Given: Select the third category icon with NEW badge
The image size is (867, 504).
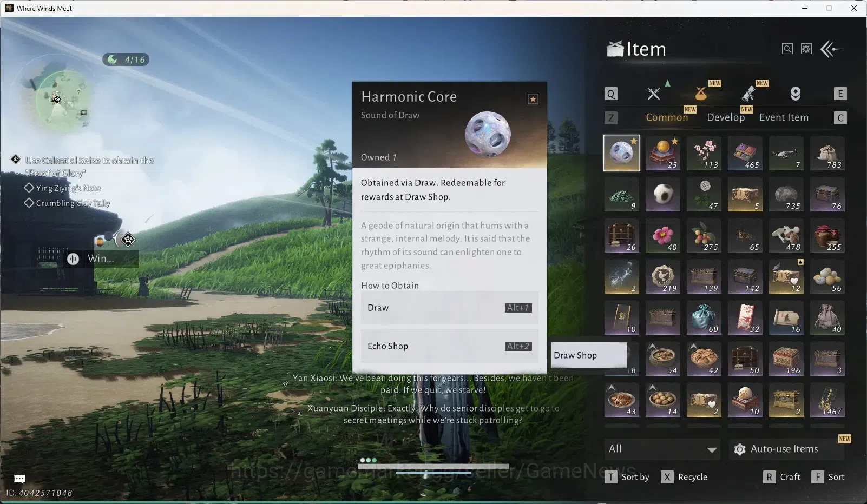Looking at the screenshot, I should pyautogui.click(x=748, y=94).
